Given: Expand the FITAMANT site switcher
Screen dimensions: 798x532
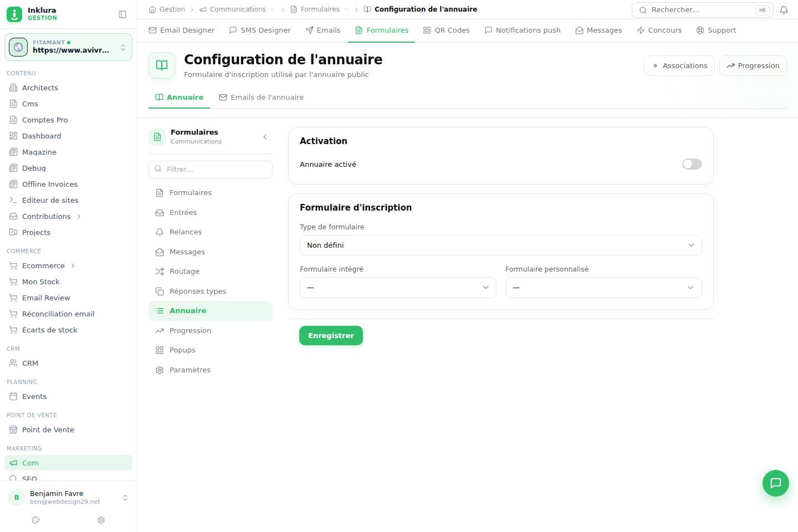Looking at the screenshot, I should point(68,47).
